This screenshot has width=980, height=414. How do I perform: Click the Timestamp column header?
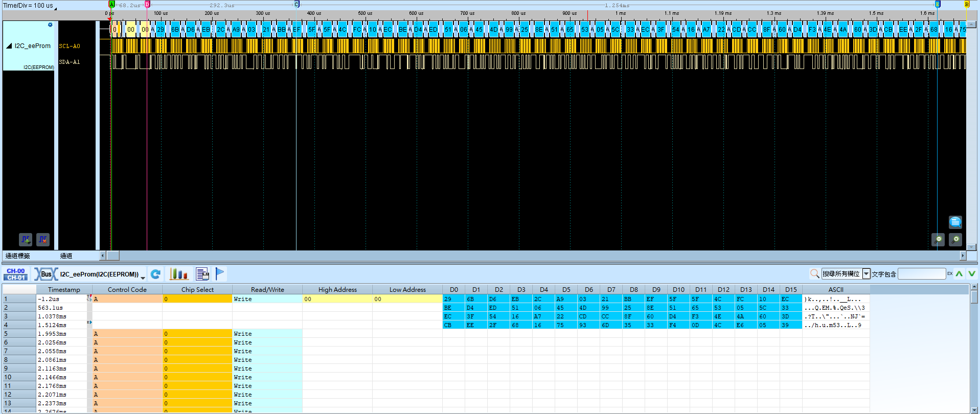tap(64, 289)
